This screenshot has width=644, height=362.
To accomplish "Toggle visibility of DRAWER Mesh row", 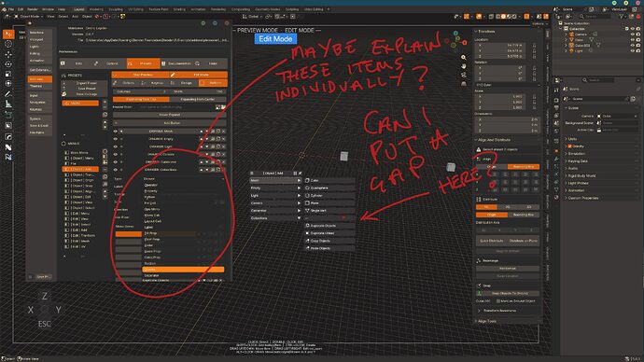I will tap(116, 132).
